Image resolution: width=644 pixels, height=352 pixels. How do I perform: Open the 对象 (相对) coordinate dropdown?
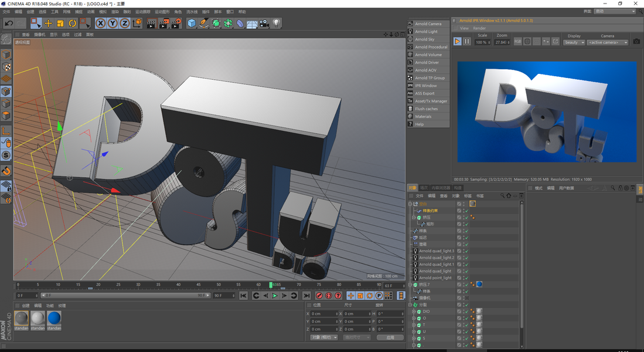point(324,337)
